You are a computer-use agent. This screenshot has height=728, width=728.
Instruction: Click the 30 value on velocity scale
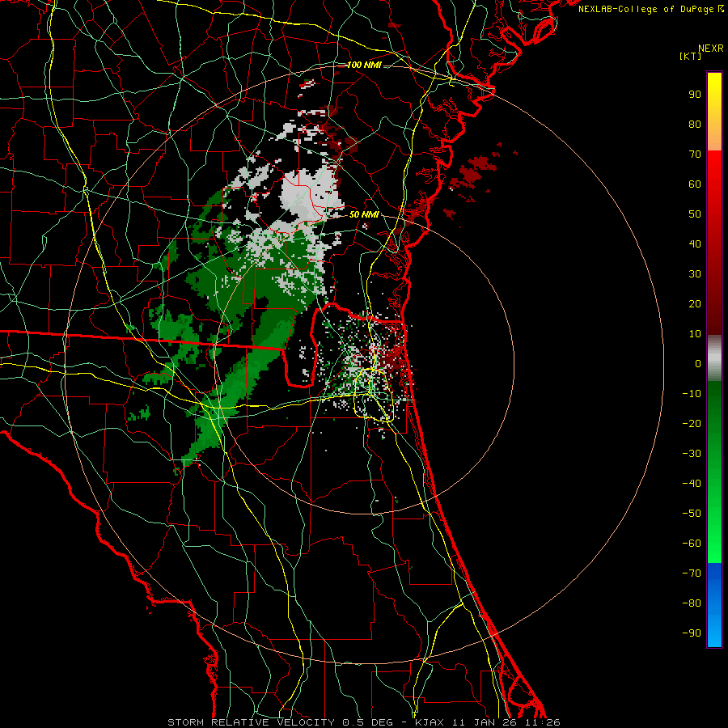click(695, 274)
